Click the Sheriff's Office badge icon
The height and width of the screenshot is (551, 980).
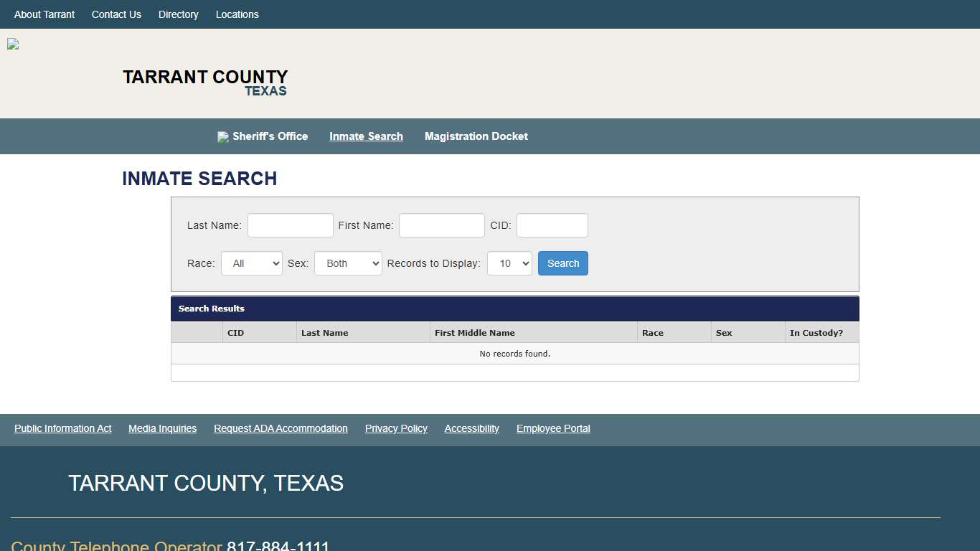(222, 136)
